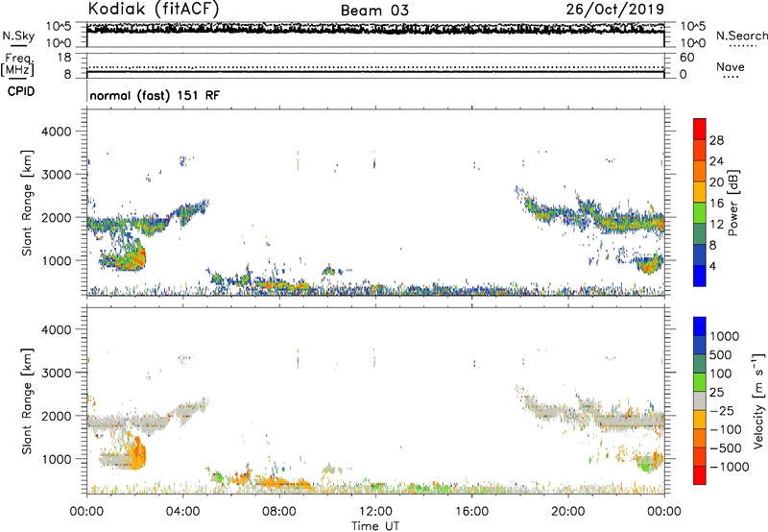
Task: Click the '20:00' time axis label
Action: pos(568,512)
